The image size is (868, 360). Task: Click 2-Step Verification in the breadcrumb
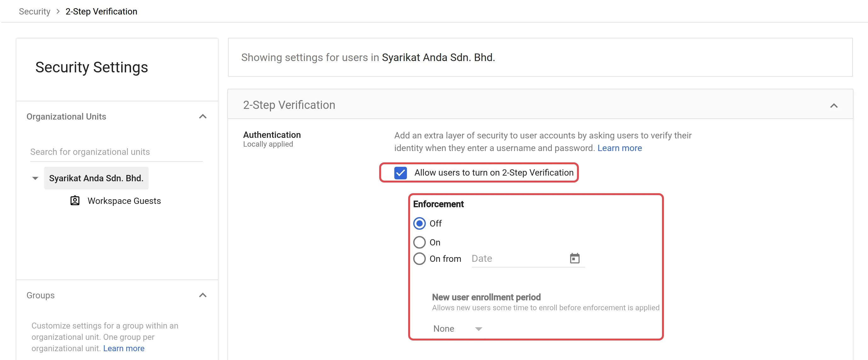pyautogui.click(x=101, y=11)
